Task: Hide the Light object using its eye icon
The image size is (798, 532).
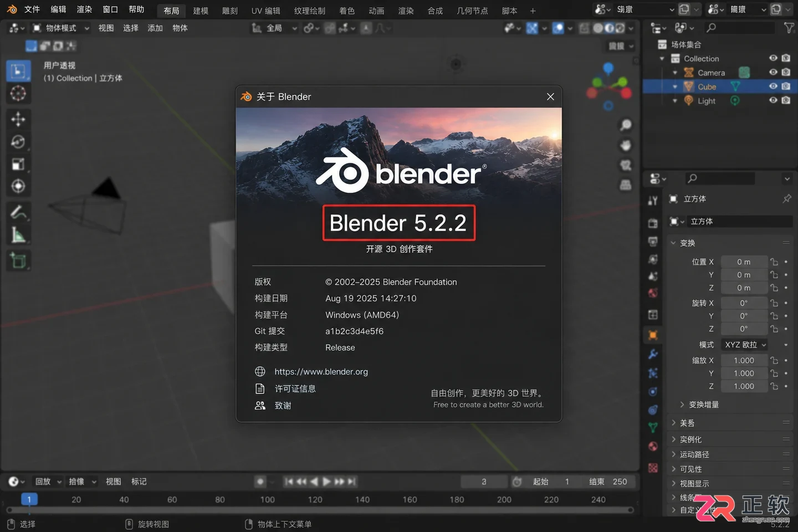Action: [x=773, y=100]
